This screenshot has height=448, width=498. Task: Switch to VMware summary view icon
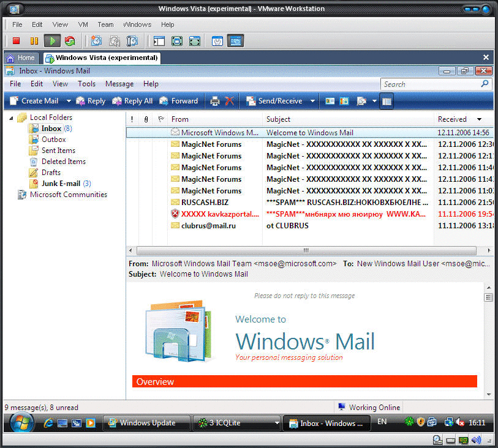(217, 41)
